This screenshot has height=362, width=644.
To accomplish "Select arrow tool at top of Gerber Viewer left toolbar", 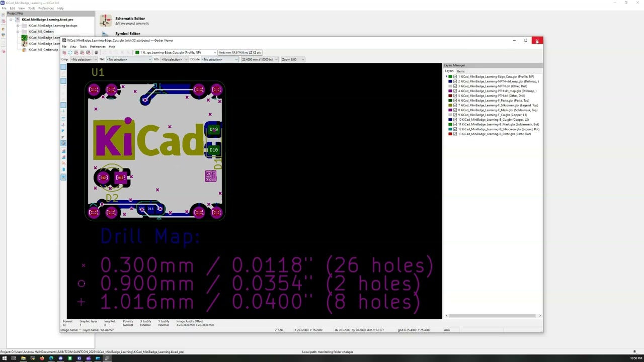I will (63, 67).
